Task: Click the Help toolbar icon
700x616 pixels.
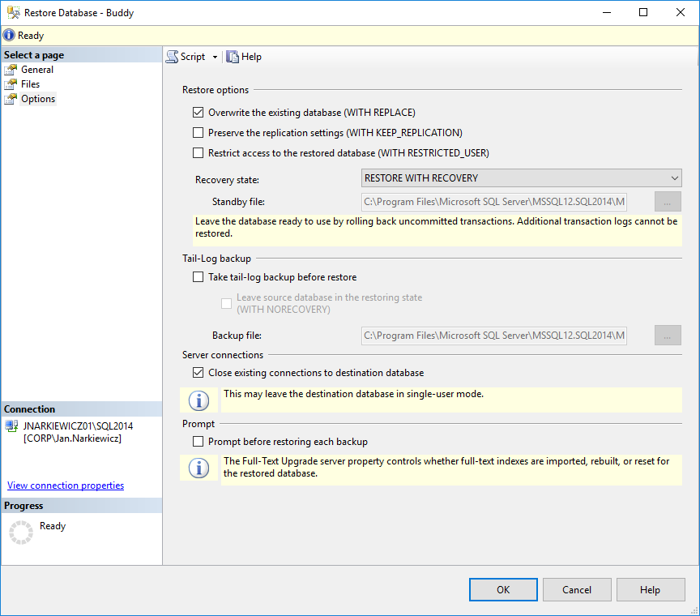Action: (x=233, y=56)
